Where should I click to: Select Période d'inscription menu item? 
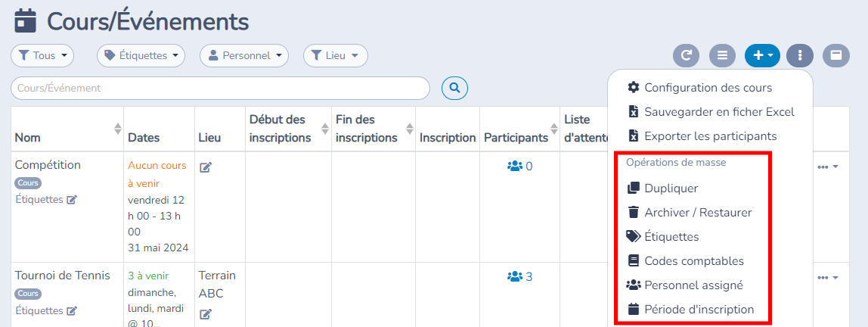690,310
